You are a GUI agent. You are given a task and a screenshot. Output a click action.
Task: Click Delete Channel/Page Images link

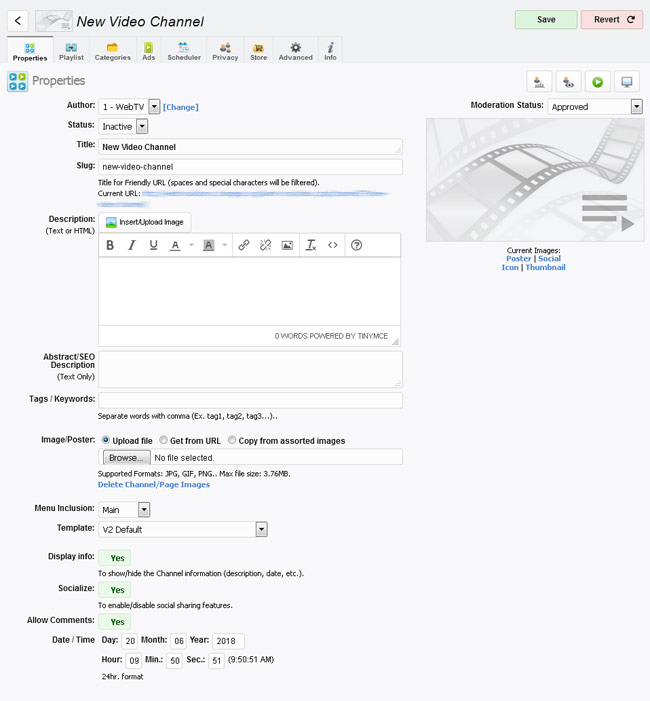tap(154, 485)
